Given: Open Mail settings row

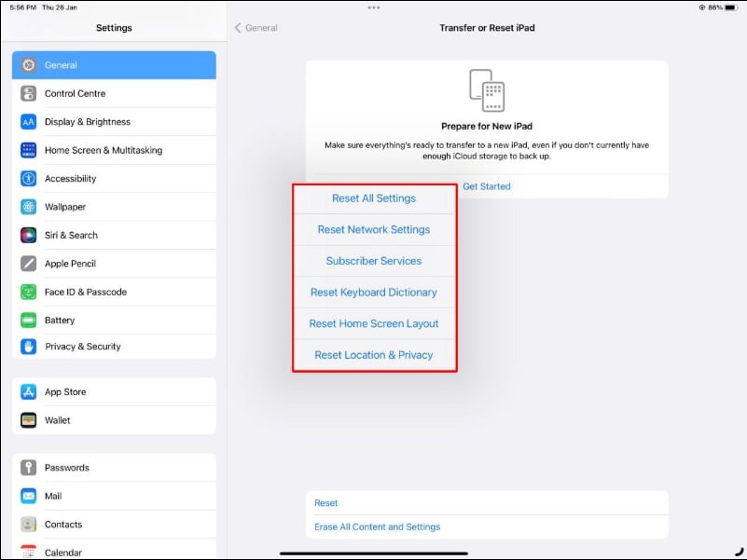Looking at the screenshot, I should [x=114, y=496].
